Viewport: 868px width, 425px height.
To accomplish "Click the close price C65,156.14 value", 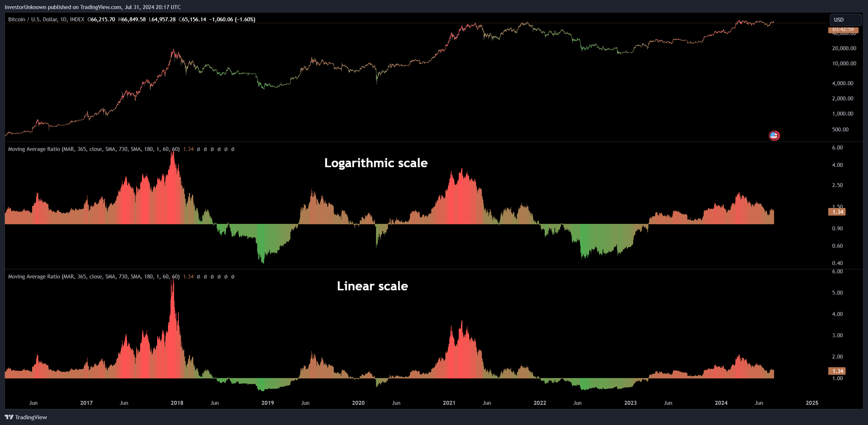I will click(x=193, y=19).
